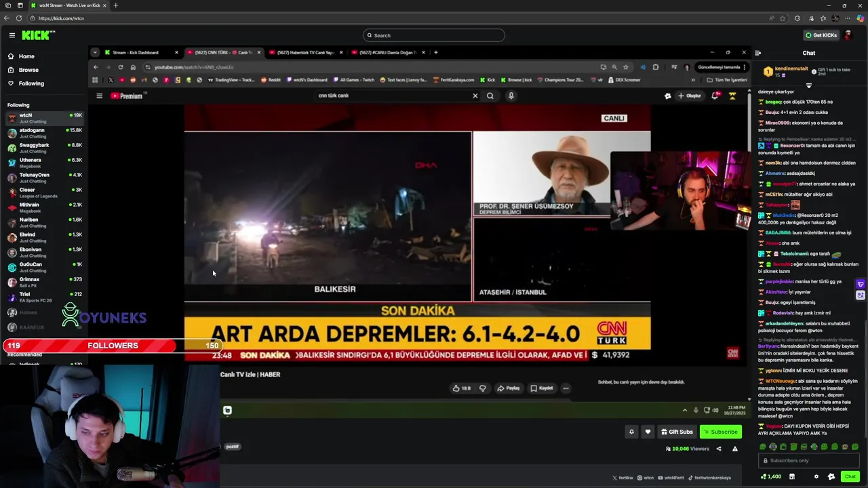The height and width of the screenshot is (488, 868).
Task: Click the share icon beside Viewers
Action: [x=718, y=449]
